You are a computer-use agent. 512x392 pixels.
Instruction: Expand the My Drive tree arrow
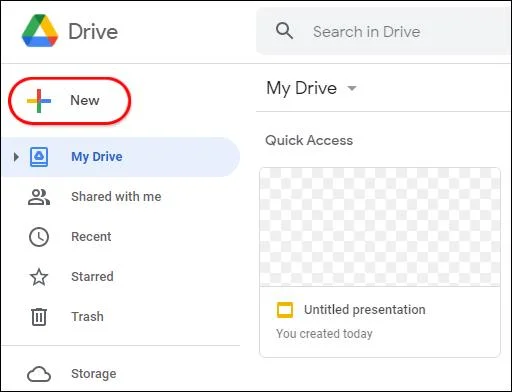pos(16,157)
